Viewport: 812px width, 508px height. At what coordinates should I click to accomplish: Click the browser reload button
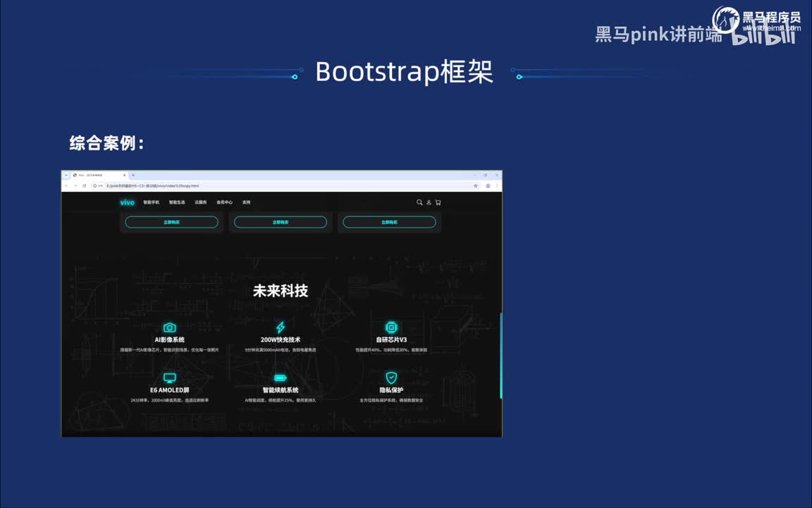point(85,186)
